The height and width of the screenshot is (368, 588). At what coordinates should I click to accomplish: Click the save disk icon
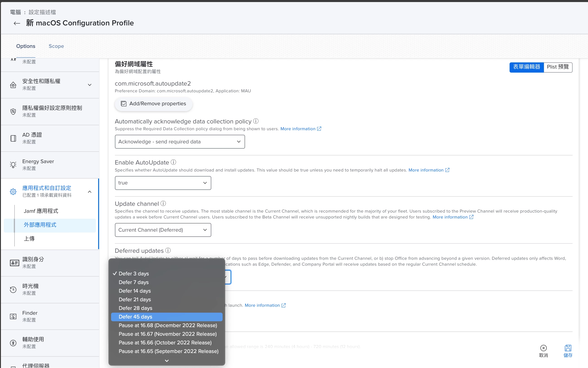(568, 348)
